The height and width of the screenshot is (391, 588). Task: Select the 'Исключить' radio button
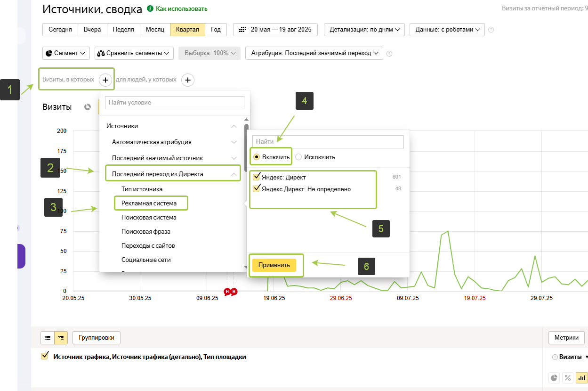pos(298,157)
